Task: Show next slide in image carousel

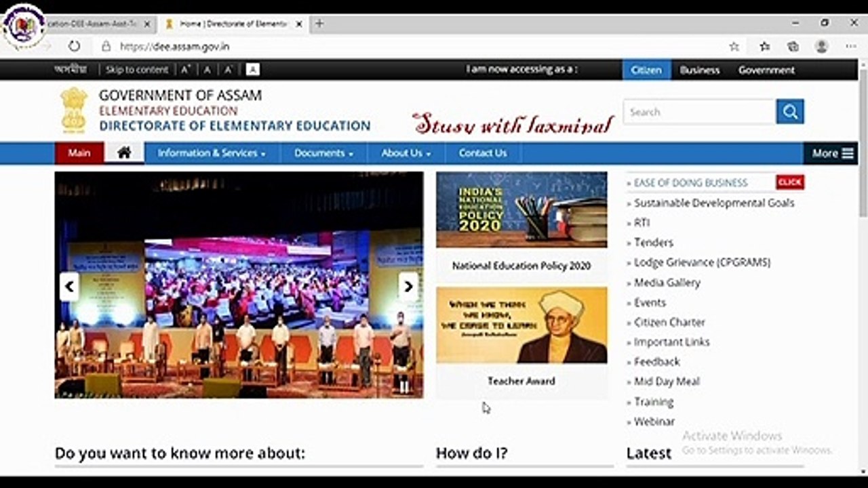Action: (x=408, y=287)
